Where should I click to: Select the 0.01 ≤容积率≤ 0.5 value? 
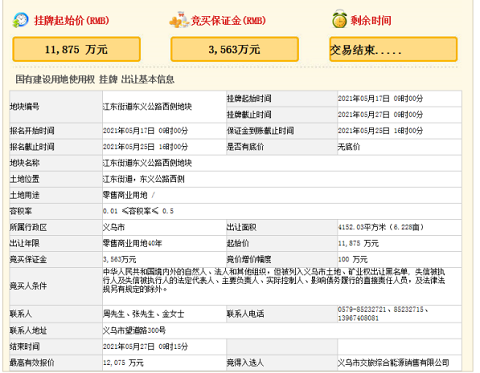138,211
